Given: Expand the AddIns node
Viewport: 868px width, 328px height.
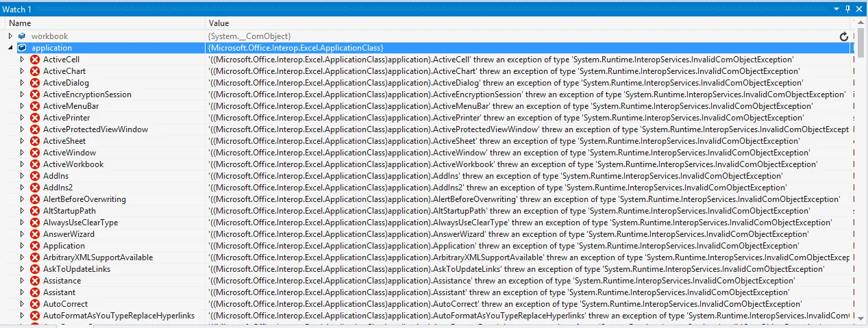Looking at the screenshot, I should pyautogui.click(x=23, y=176).
